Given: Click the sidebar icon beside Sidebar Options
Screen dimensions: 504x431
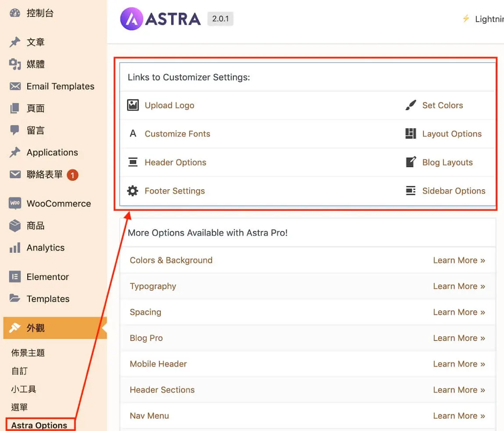Looking at the screenshot, I should pyautogui.click(x=411, y=191).
